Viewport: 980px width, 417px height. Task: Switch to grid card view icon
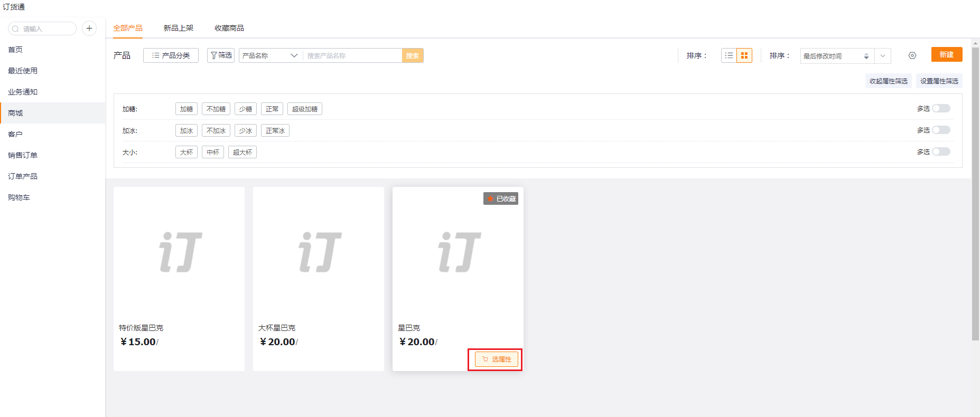point(744,55)
